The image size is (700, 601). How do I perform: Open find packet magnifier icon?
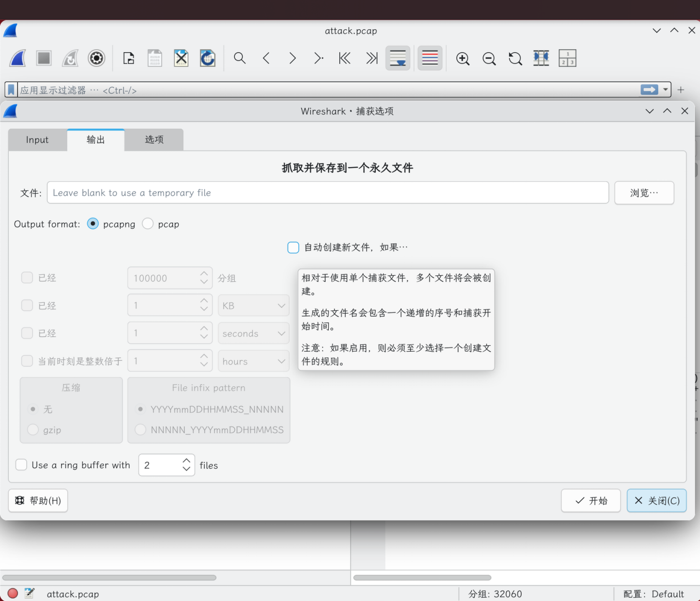pos(240,58)
